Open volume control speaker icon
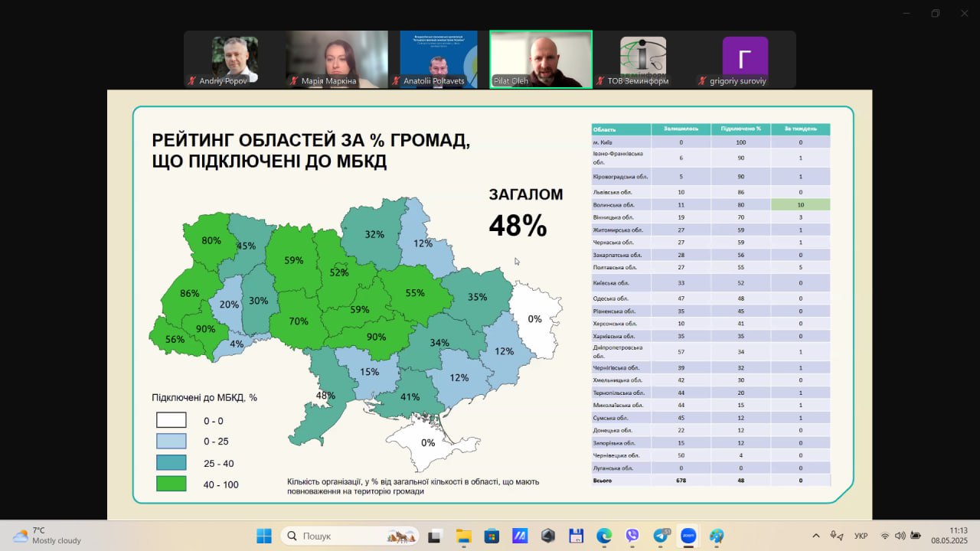The height and width of the screenshot is (551, 980). point(900,536)
